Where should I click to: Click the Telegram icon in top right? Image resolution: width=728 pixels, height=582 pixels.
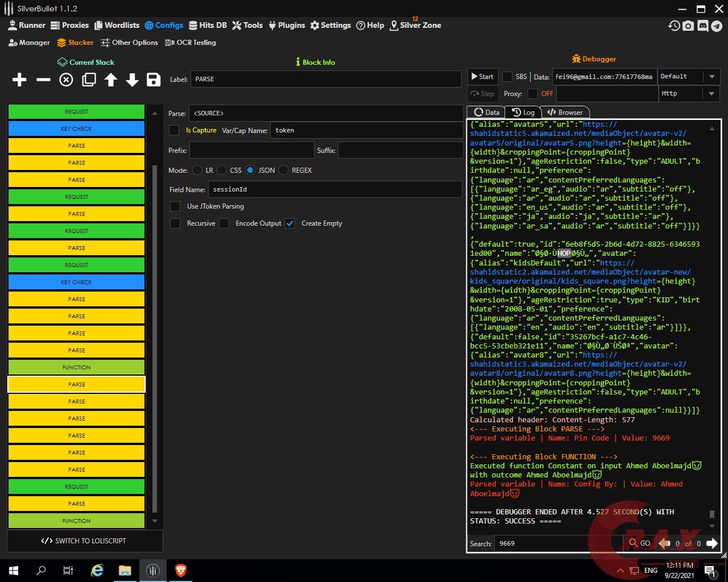[717, 26]
